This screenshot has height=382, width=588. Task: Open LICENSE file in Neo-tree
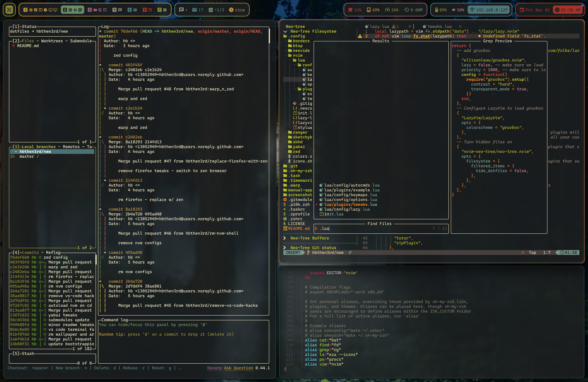[x=294, y=224]
